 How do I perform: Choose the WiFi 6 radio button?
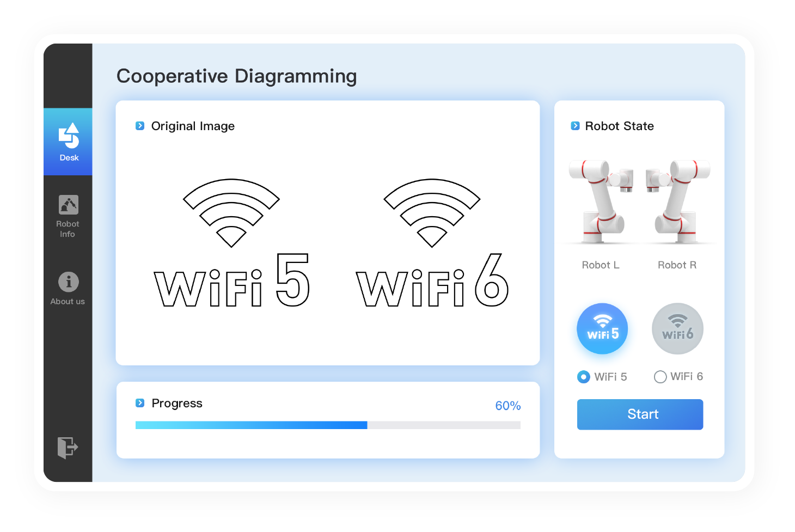[660, 377]
